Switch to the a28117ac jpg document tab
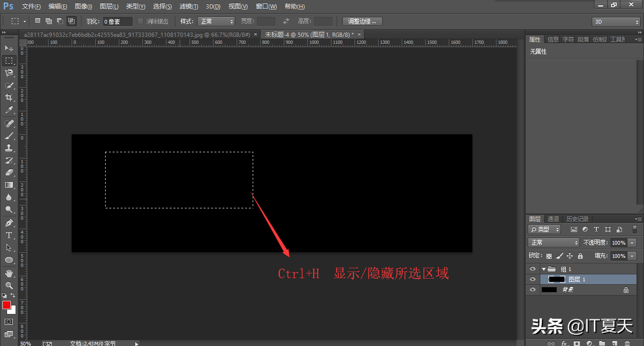Viewport: 644px width, 346px height. point(137,34)
